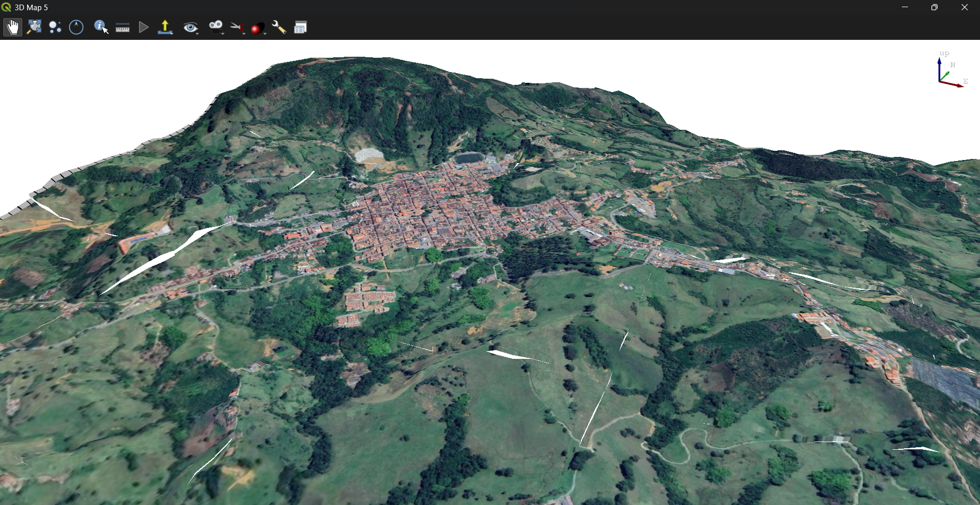Restore down the 3D Map 5 window
Screen dimensions: 980x505
click(935, 7)
